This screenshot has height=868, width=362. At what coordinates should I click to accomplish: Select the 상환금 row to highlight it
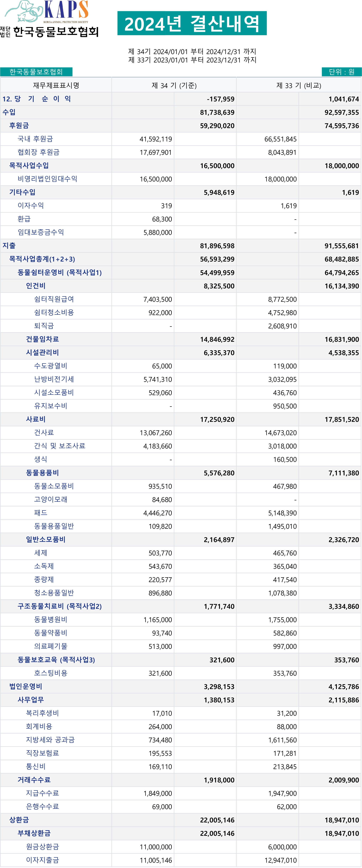(x=15, y=820)
